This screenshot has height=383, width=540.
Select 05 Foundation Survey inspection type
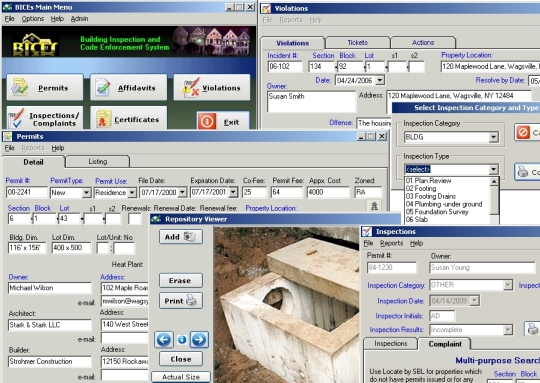tap(437, 212)
